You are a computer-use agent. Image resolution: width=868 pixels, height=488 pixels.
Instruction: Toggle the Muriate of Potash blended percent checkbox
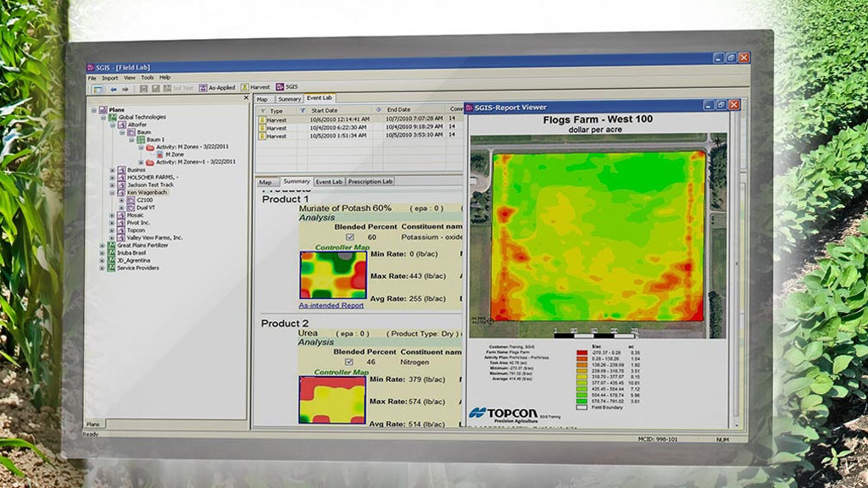pos(350,237)
